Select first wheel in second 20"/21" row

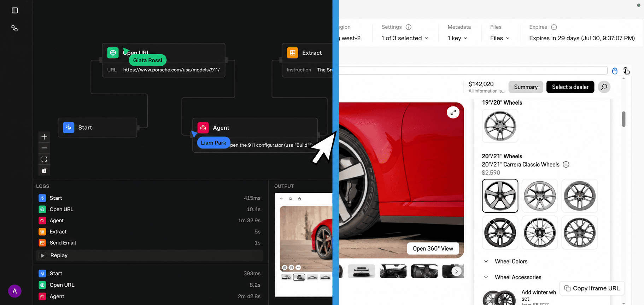[x=500, y=233]
